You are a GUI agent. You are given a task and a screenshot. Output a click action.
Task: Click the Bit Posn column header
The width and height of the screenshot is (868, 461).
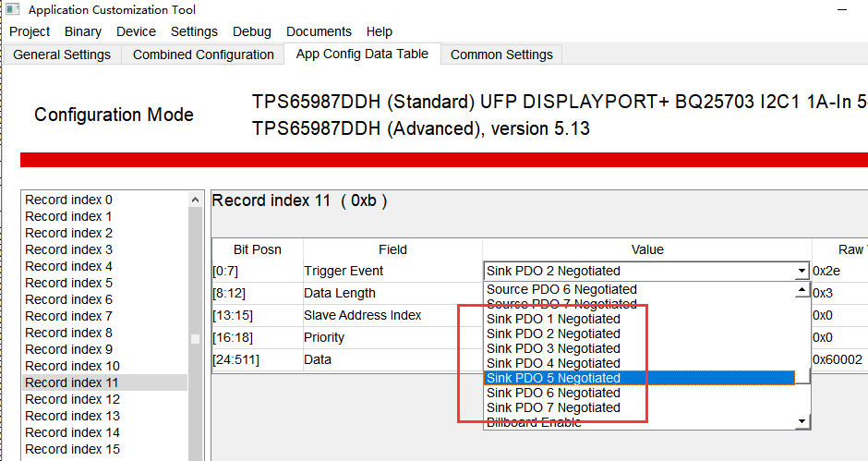pyautogui.click(x=258, y=249)
